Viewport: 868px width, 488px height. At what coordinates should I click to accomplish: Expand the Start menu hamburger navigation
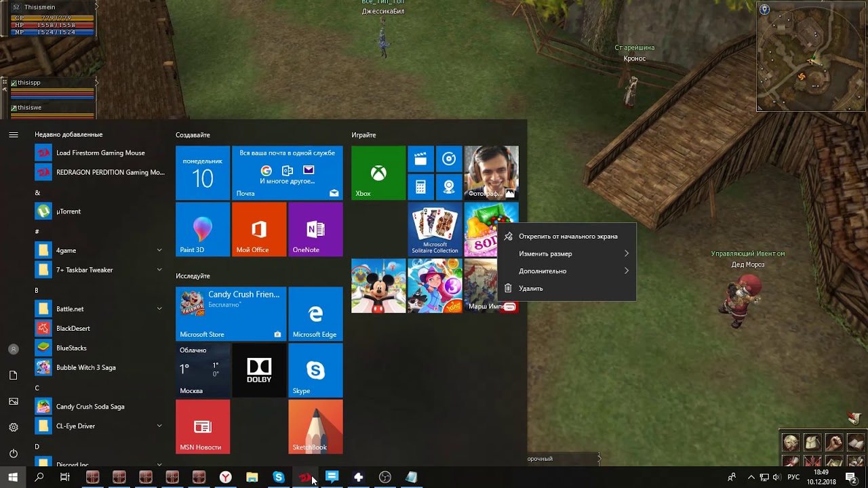pos(13,135)
